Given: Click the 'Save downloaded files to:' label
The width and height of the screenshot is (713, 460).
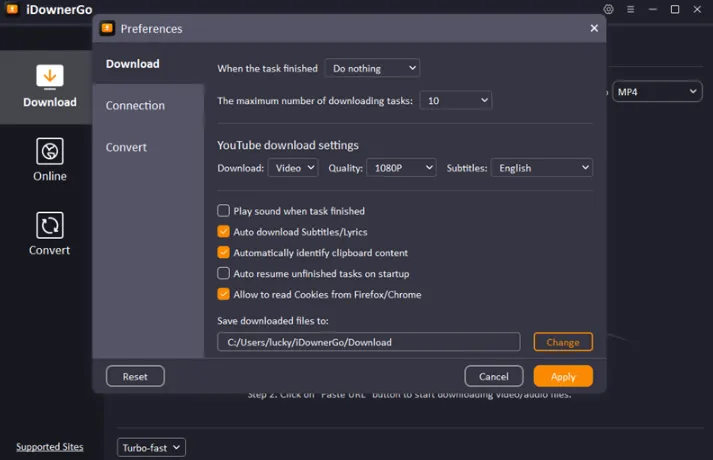Looking at the screenshot, I should (x=273, y=320).
